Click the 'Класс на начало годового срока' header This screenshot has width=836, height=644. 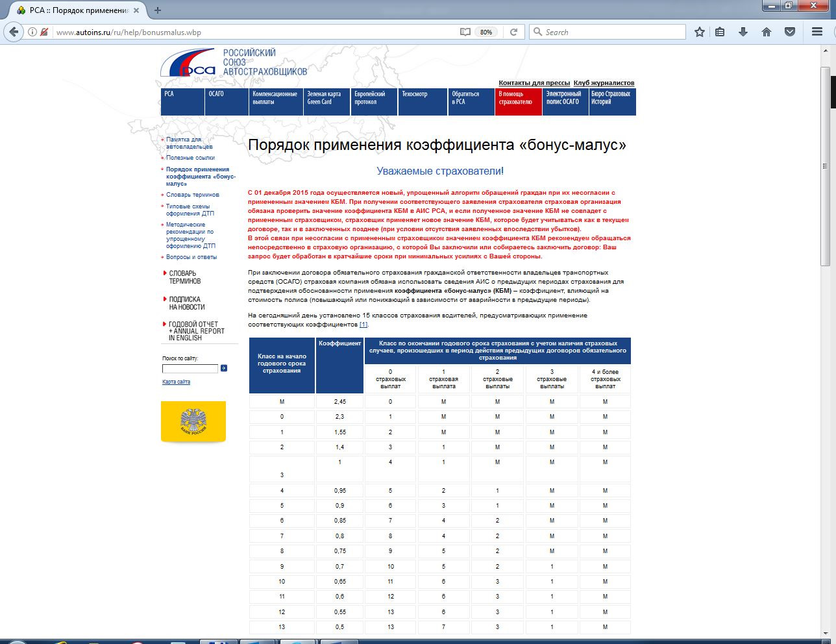(282, 365)
